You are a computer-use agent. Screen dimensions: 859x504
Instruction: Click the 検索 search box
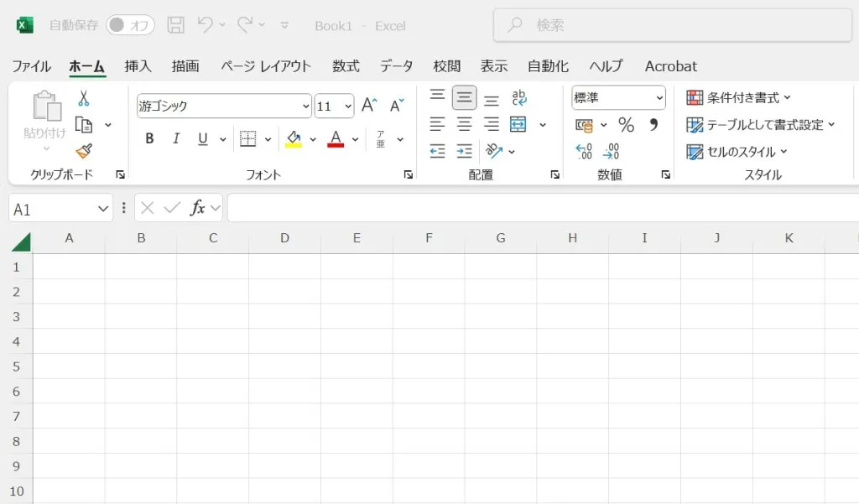pyautogui.click(x=671, y=25)
